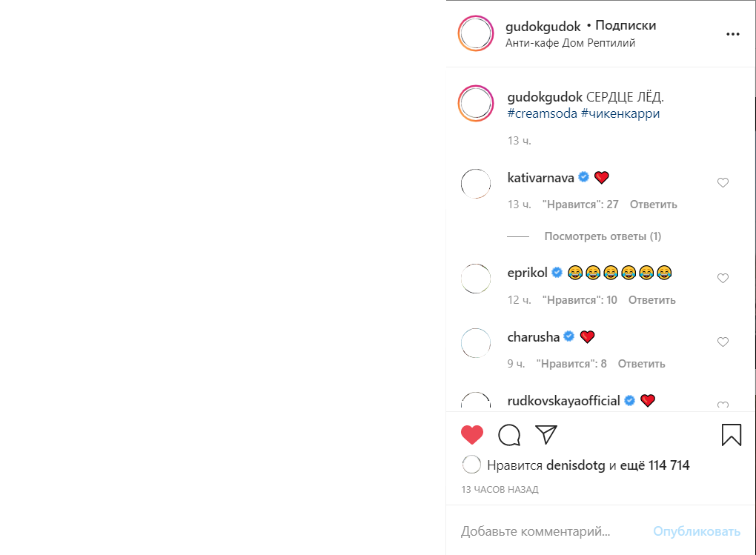Open the Подписки following menu
Image resolution: width=756 pixels, height=555 pixels.
(626, 25)
